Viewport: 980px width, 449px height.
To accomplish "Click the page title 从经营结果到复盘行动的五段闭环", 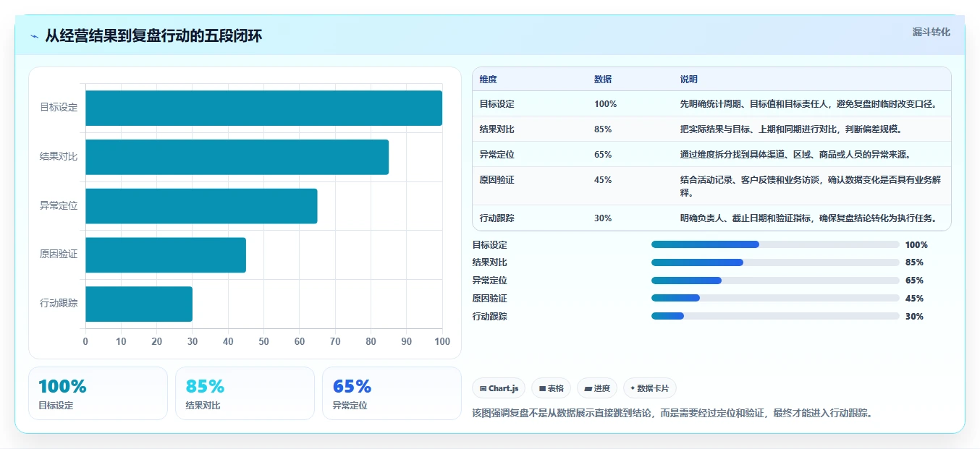I will (153, 36).
